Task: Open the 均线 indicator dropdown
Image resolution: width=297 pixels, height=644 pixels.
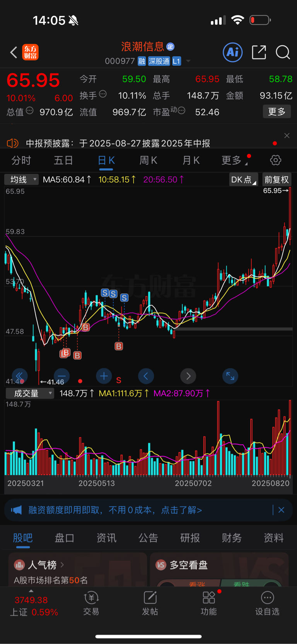Action: pyautogui.click(x=21, y=179)
